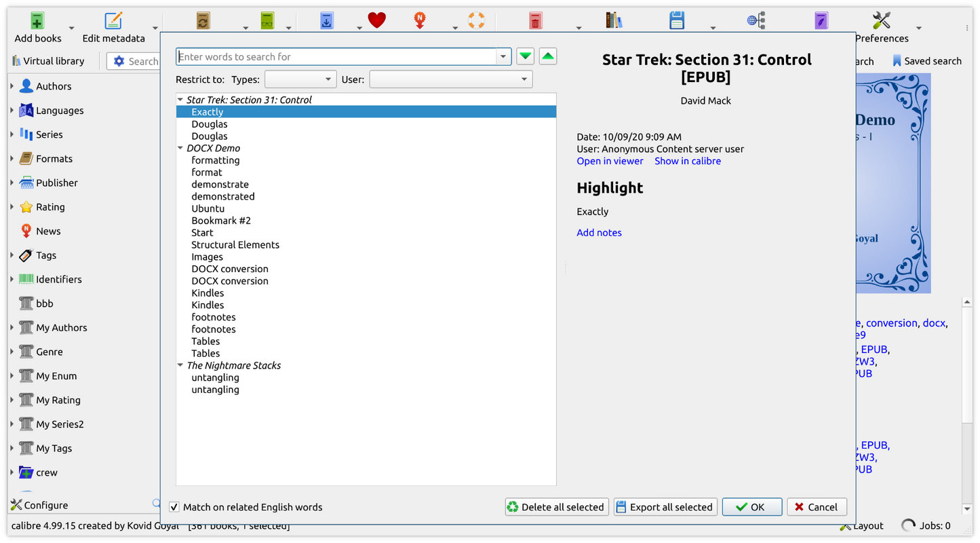Click the choose Library icon

(x=614, y=20)
